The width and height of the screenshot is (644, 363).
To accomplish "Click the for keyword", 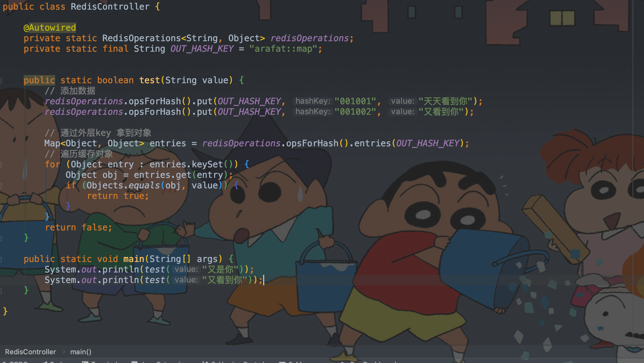I will pyautogui.click(x=52, y=164).
